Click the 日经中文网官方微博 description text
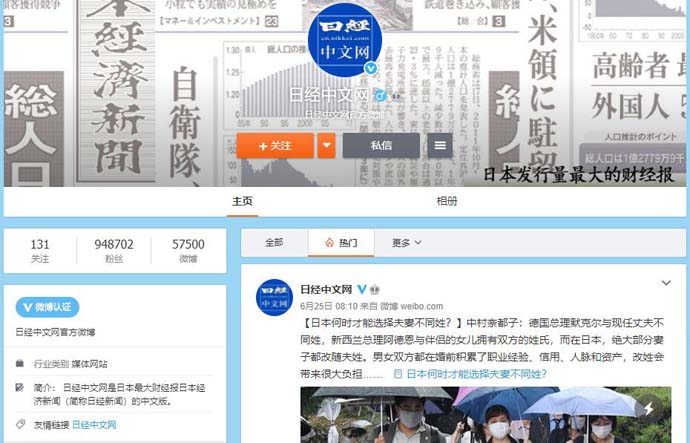Screen dimensions: 690x443 pyautogui.click(x=55, y=332)
